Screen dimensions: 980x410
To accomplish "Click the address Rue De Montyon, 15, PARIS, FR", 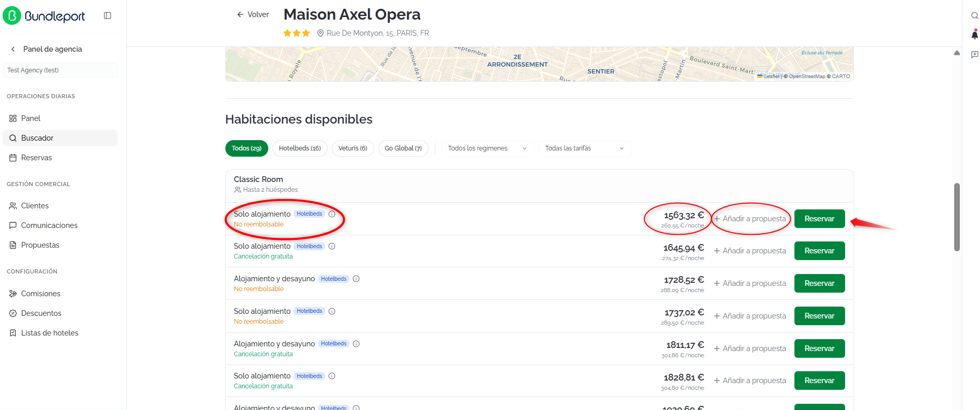I will point(378,33).
